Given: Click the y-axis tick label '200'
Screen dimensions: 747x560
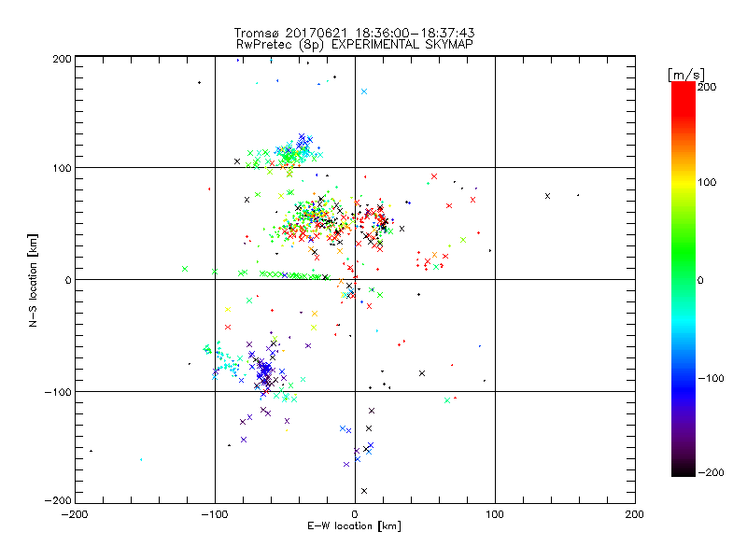Looking at the screenshot, I should click(62, 59).
